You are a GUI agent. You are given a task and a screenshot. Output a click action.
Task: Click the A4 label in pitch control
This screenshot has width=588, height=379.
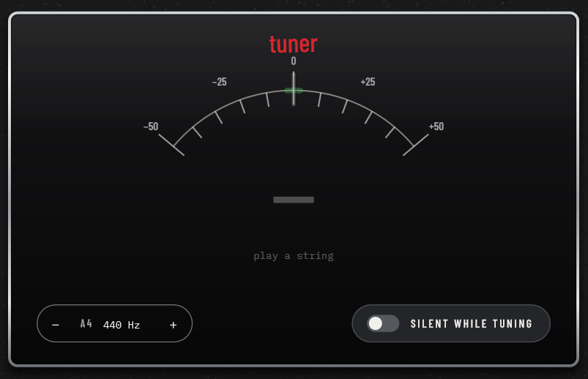coord(86,323)
